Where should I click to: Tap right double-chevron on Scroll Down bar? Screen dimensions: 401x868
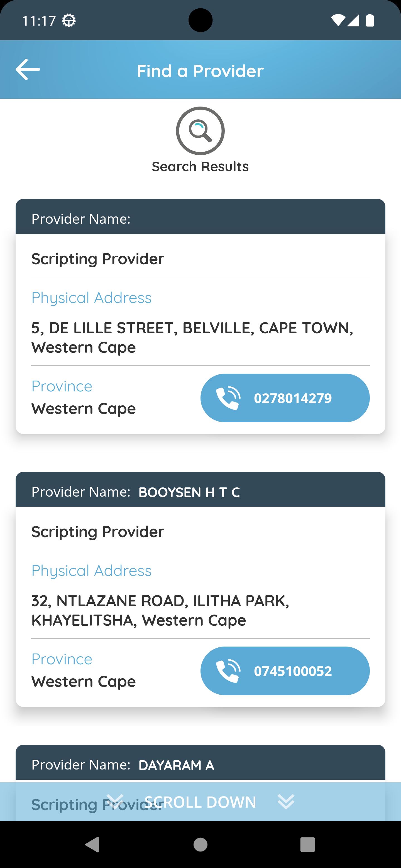point(286,801)
